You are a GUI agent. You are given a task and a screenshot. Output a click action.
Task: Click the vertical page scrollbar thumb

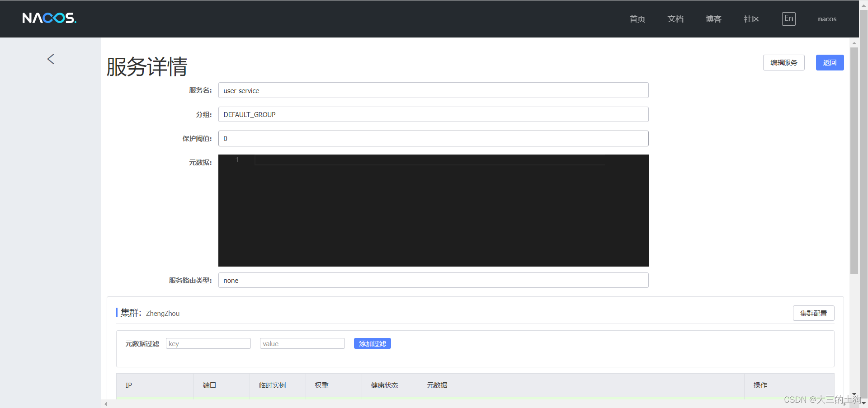(854, 160)
